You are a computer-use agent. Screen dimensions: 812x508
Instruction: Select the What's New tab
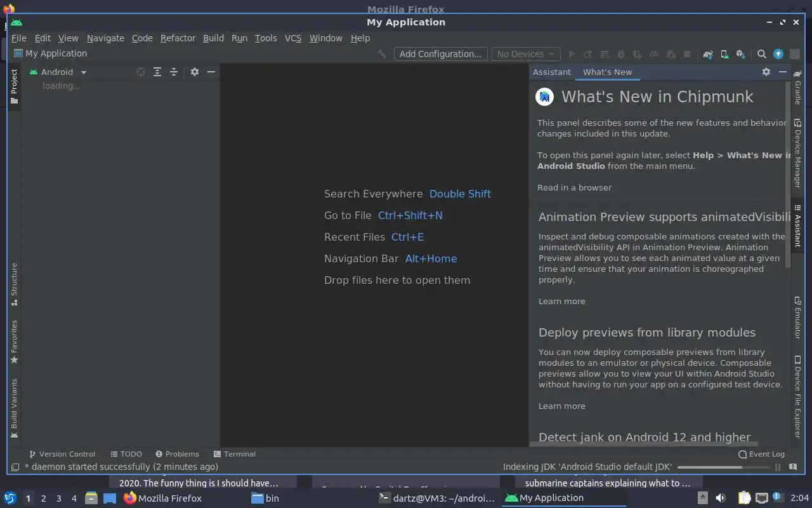(607, 72)
